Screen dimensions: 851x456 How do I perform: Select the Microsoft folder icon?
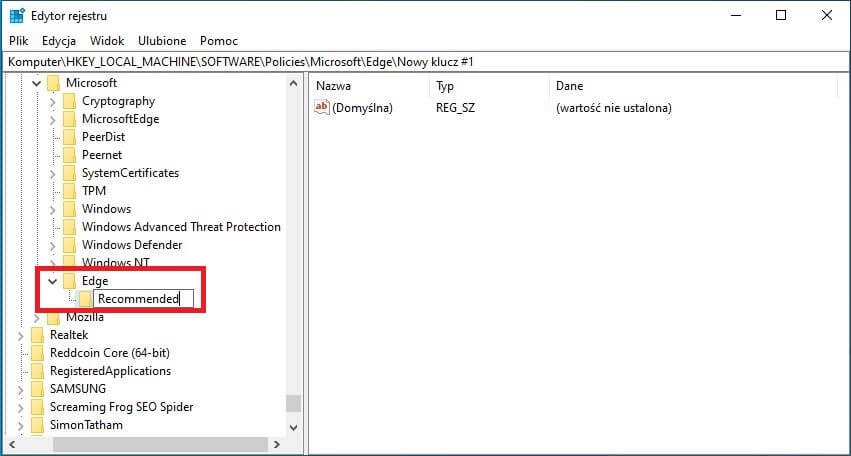[53, 83]
